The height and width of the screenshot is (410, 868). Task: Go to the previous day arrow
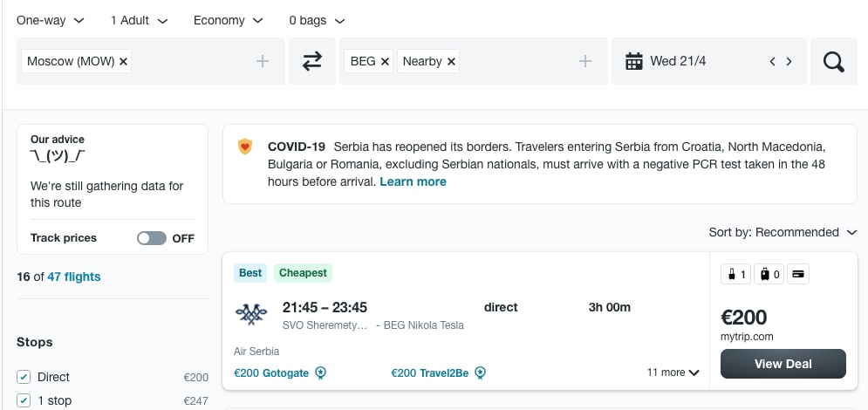(772, 61)
